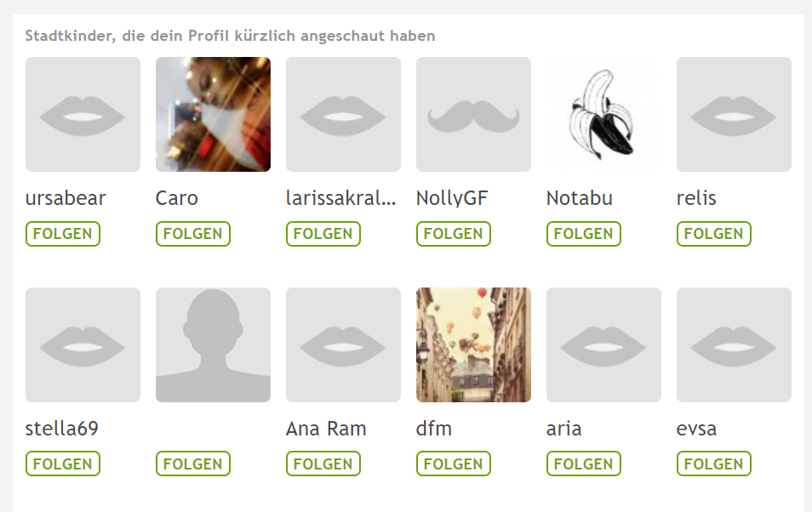Click Folgen button under evsa

pyautogui.click(x=713, y=464)
